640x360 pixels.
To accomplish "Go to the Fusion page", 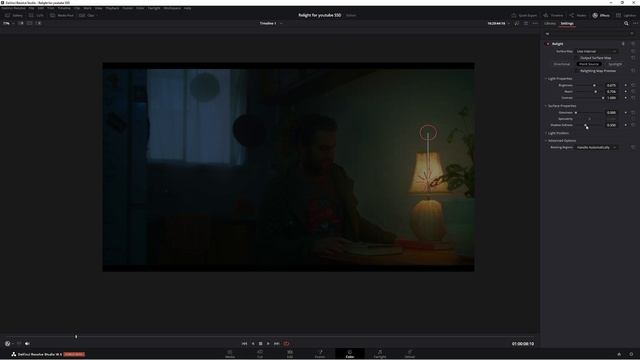I will 320,354.
